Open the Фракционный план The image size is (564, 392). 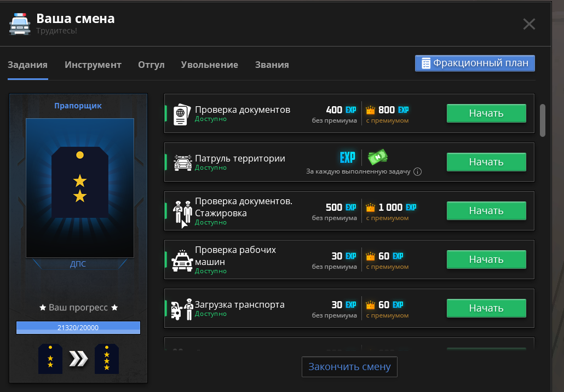point(475,64)
